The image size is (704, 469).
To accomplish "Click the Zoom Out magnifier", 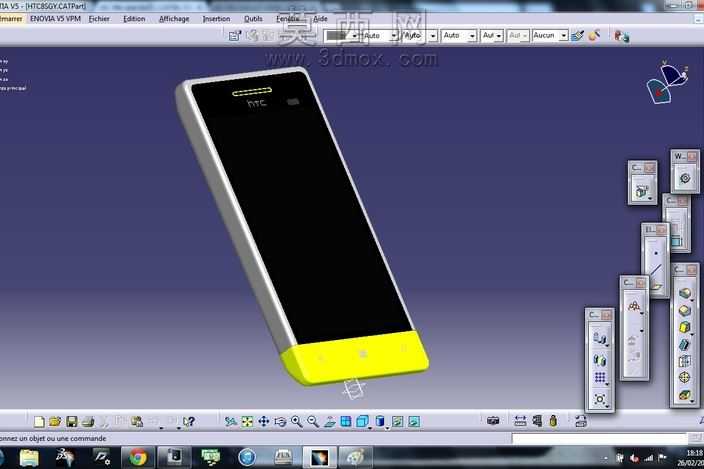I will coord(313,421).
